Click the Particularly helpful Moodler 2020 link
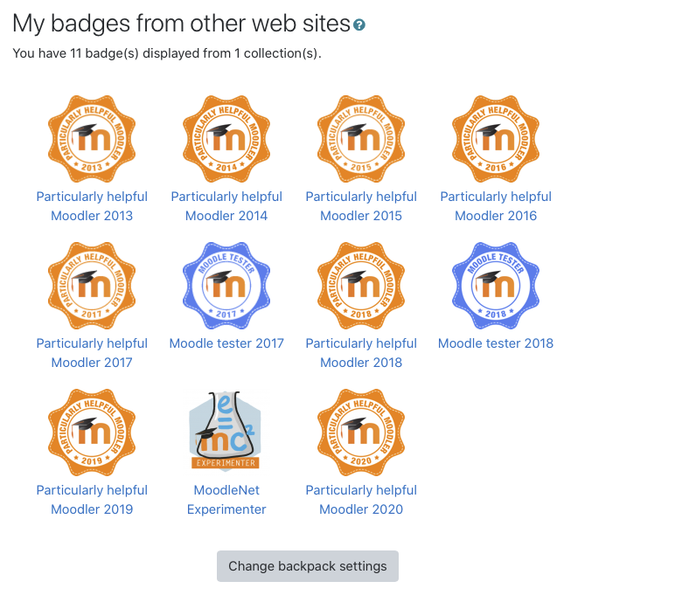The height and width of the screenshot is (616, 675). (x=361, y=500)
